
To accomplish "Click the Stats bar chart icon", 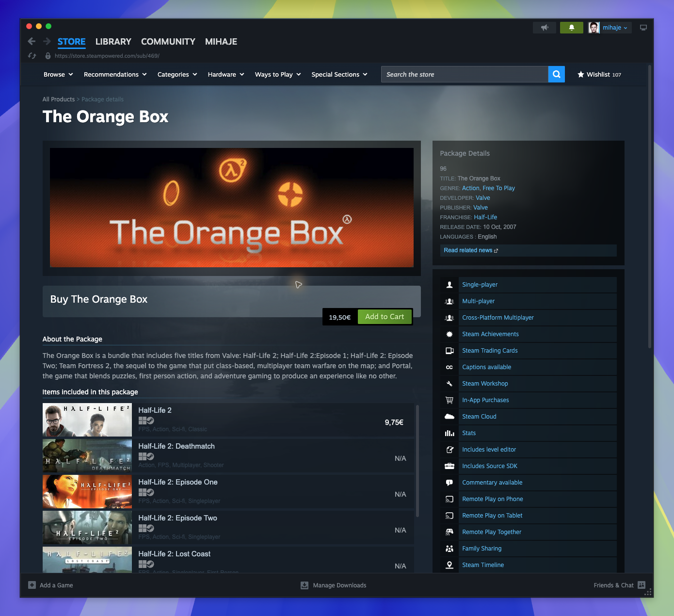I will (x=449, y=433).
